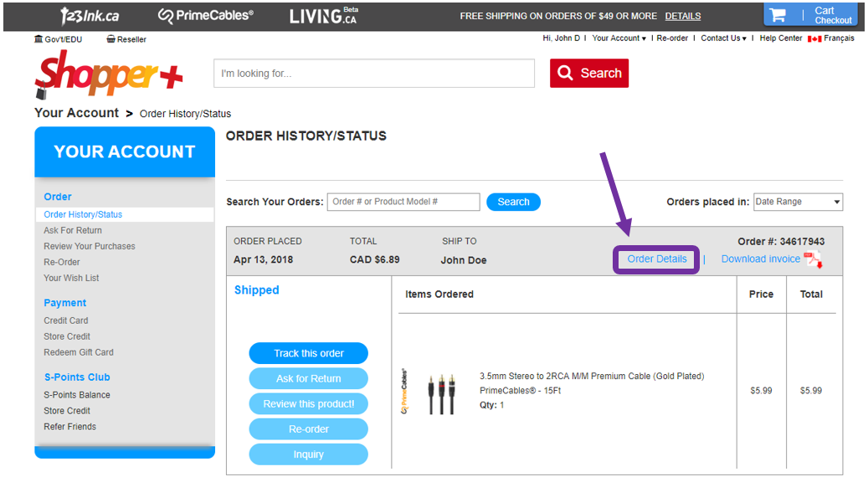Focus the Order # or Product Model field

pyautogui.click(x=403, y=202)
